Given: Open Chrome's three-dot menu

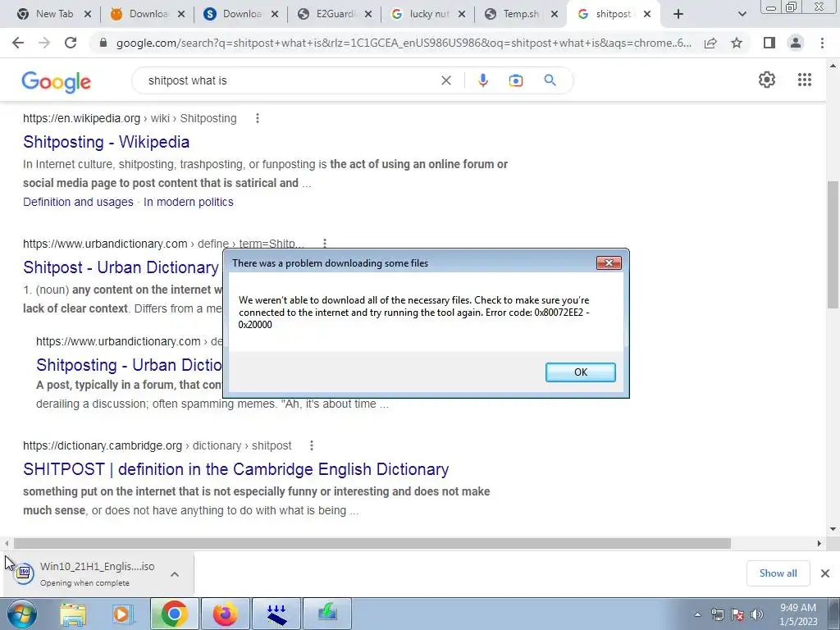Looking at the screenshot, I should coord(822,43).
